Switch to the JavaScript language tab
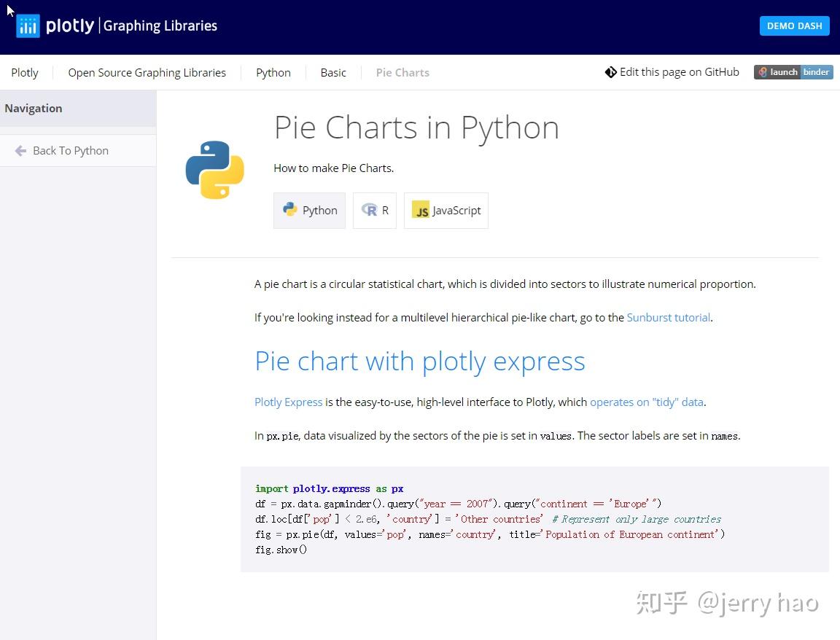The height and width of the screenshot is (640, 840). [446, 211]
